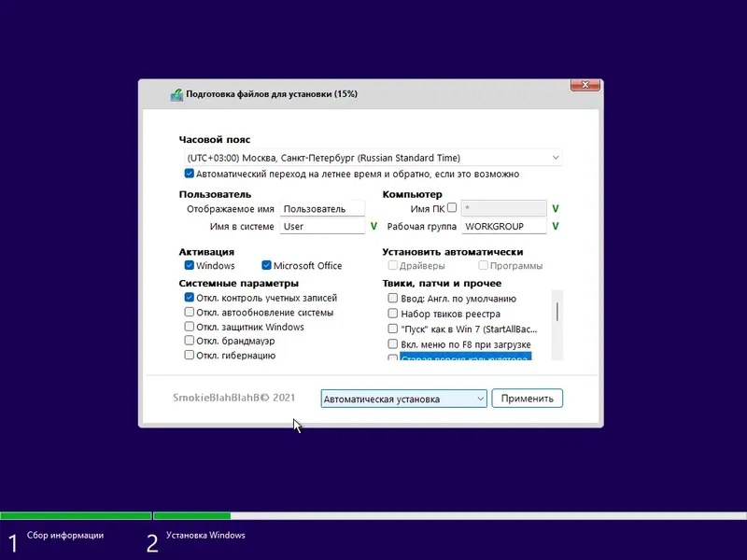
Task: Click the green checkmark beside Имя ПК field
Action: (556, 207)
